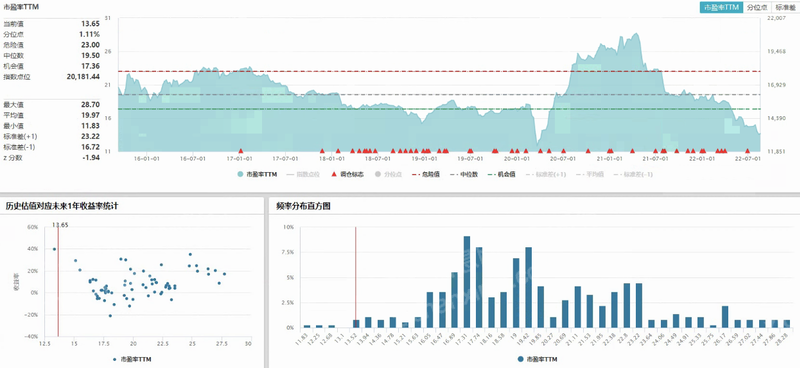Toggle 市盈率TTM legend under scatter chart
Image resolution: width=800 pixels, height=368 pixels.
[x=133, y=359]
